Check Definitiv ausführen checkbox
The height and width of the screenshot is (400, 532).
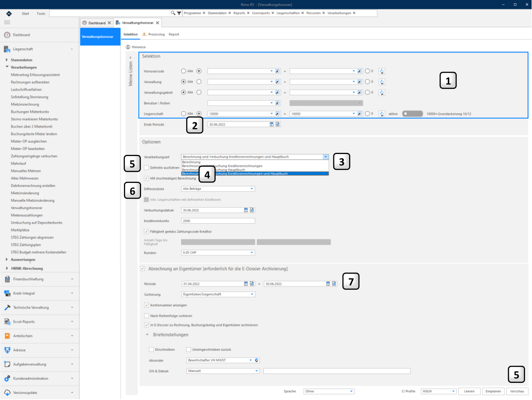[x=146, y=167]
